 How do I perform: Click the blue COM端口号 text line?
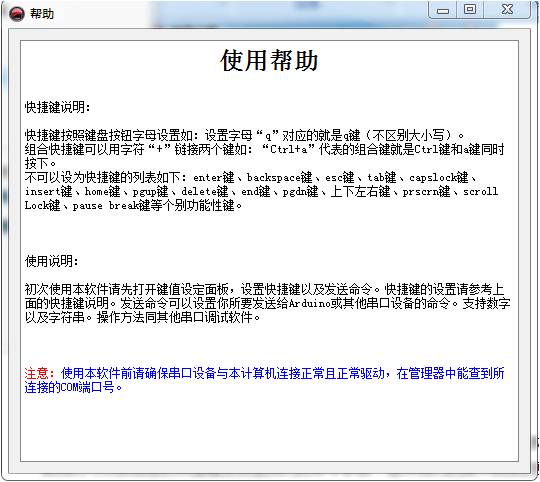(x=73, y=388)
